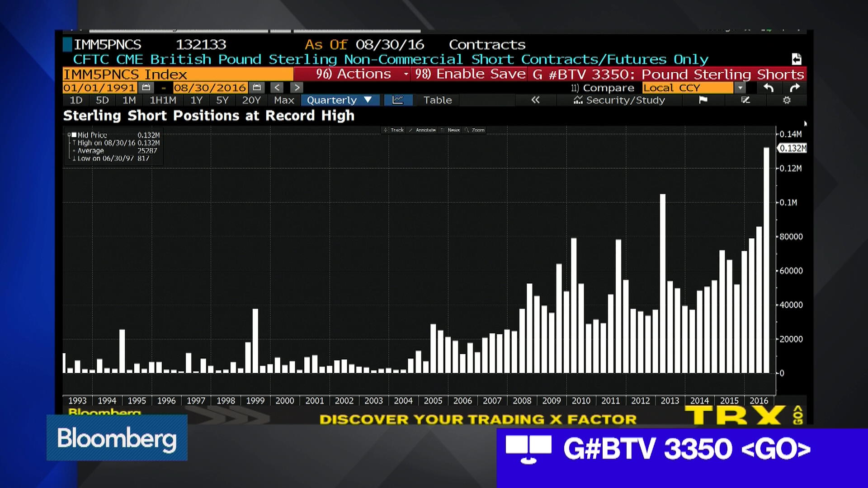Click the High on 08/30/16 legend row
Image resolution: width=868 pixels, height=488 pixels.
116,143
